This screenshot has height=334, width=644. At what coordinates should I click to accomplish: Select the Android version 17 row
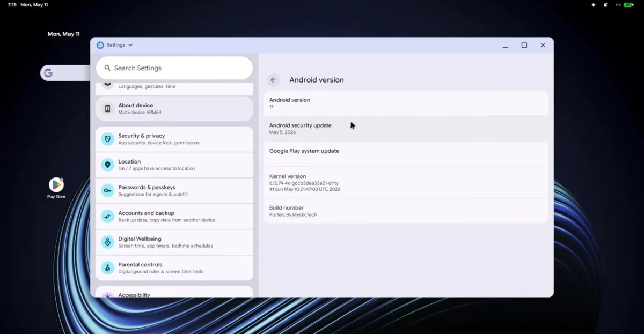click(x=406, y=103)
